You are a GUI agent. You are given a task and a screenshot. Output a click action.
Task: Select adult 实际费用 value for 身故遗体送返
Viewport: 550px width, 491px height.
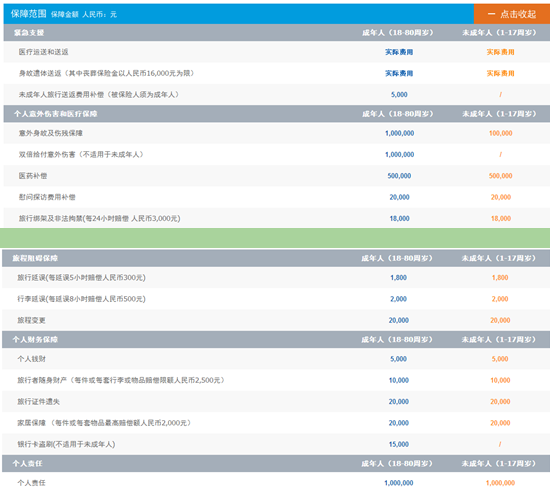click(399, 73)
